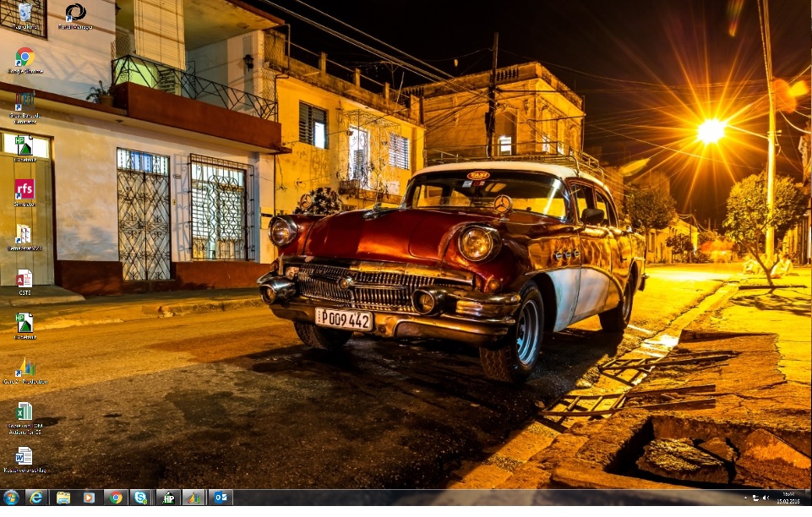The height and width of the screenshot is (517, 812).
Task: Launch Google Chrome from the taskbar
Action: pyautogui.click(x=116, y=498)
